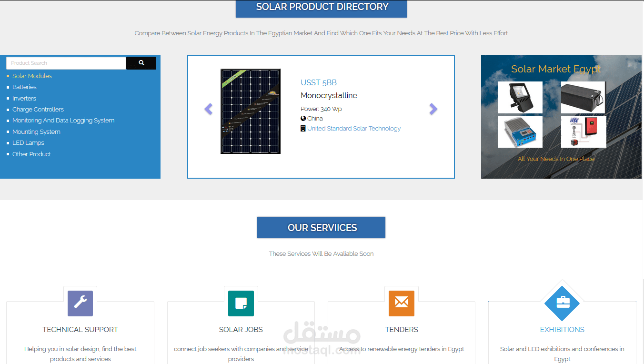Advance carousel with right arrow
This screenshot has height=364, width=644.
pos(433,109)
